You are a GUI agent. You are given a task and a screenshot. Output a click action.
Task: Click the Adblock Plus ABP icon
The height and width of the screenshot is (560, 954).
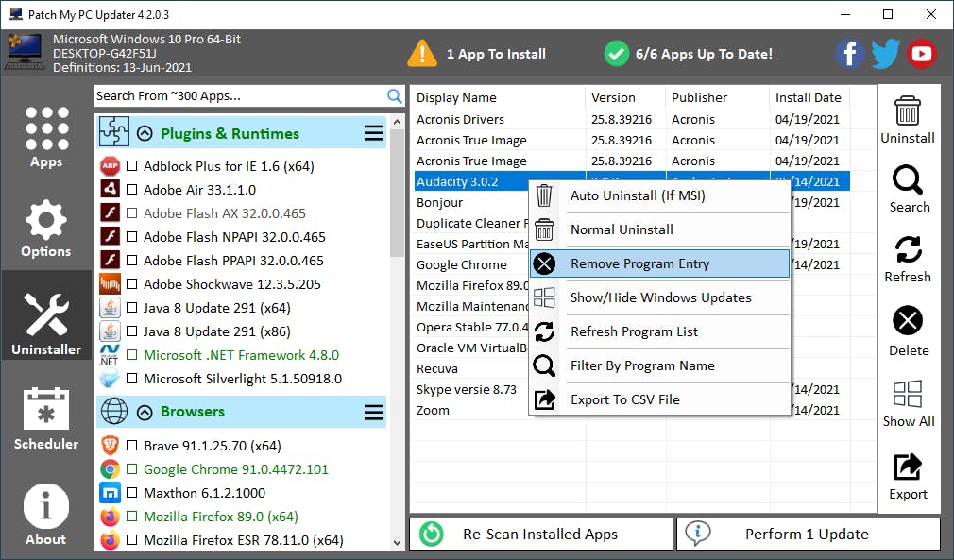111,166
